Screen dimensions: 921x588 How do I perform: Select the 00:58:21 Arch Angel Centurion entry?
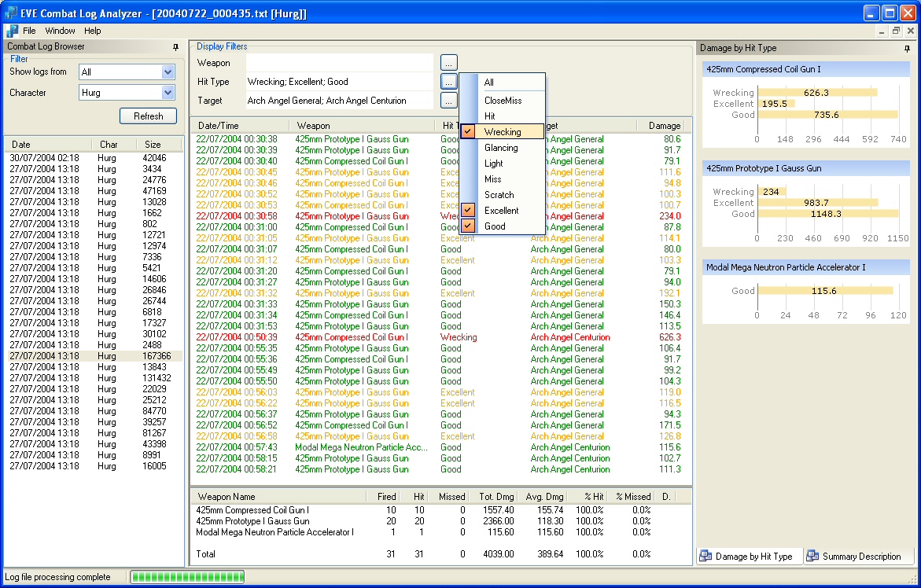(440, 469)
